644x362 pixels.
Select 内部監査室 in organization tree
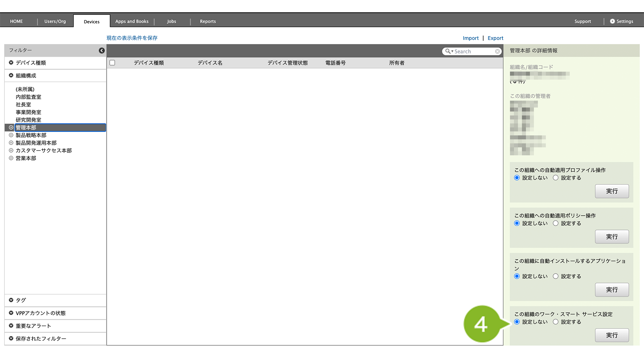click(x=29, y=97)
